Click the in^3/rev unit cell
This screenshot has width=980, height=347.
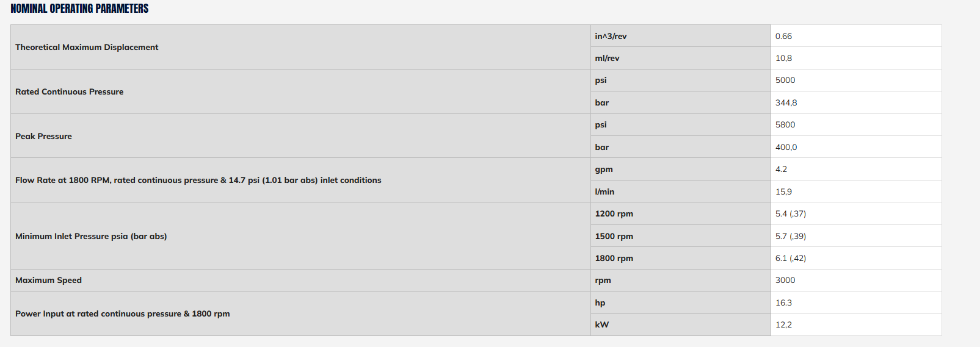coord(680,36)
